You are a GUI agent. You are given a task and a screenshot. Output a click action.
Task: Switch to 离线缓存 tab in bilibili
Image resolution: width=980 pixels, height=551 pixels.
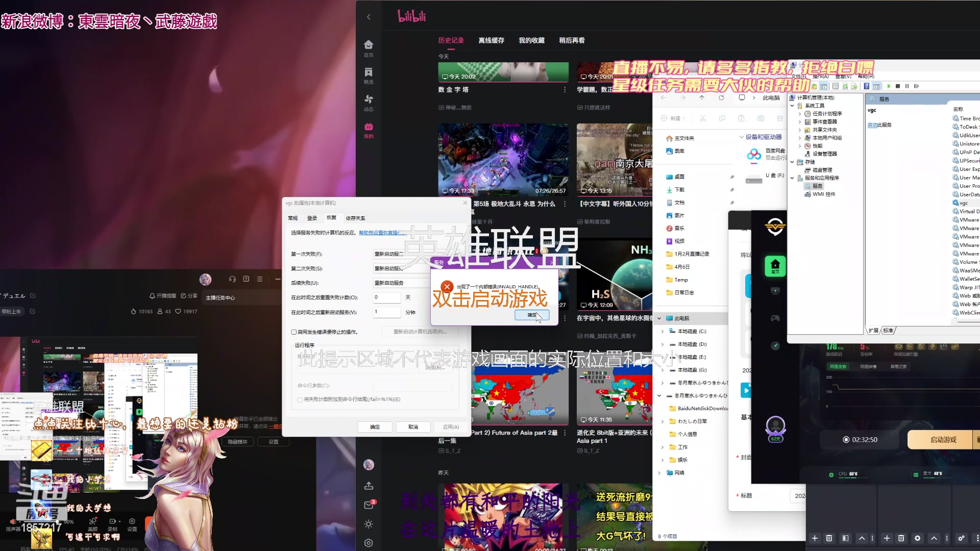tap(491, 40)
